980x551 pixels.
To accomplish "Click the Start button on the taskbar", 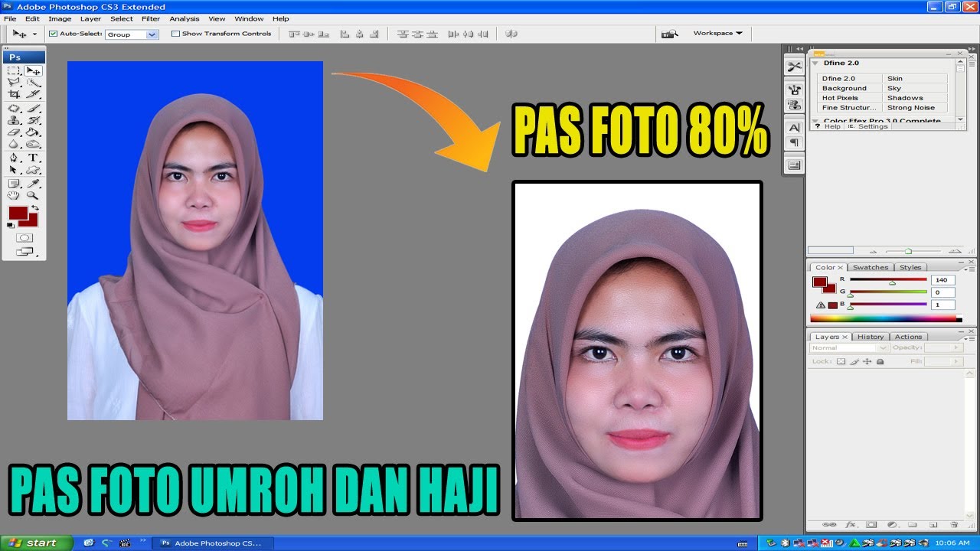I will pos(34,543).
